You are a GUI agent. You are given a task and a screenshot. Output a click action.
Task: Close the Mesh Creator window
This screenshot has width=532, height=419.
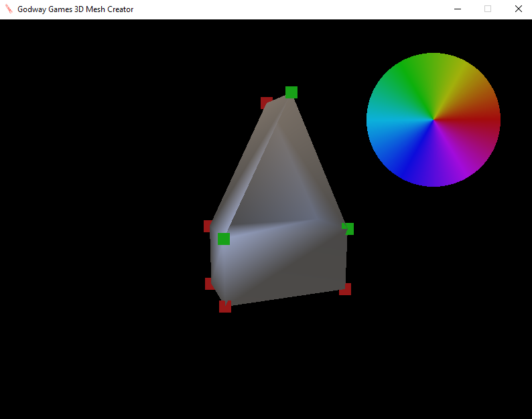(518, 9)
